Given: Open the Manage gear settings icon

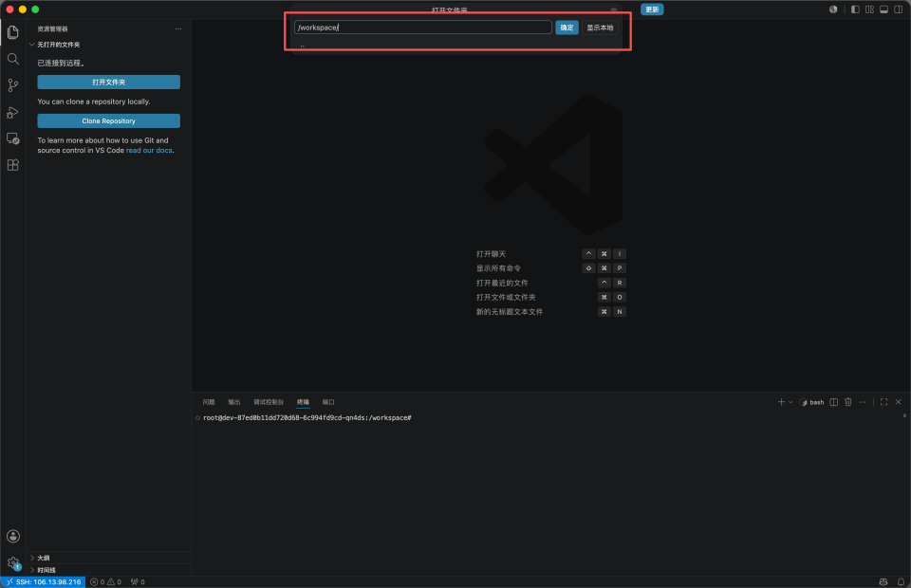Looking at the screenshot, I should 12,562.
